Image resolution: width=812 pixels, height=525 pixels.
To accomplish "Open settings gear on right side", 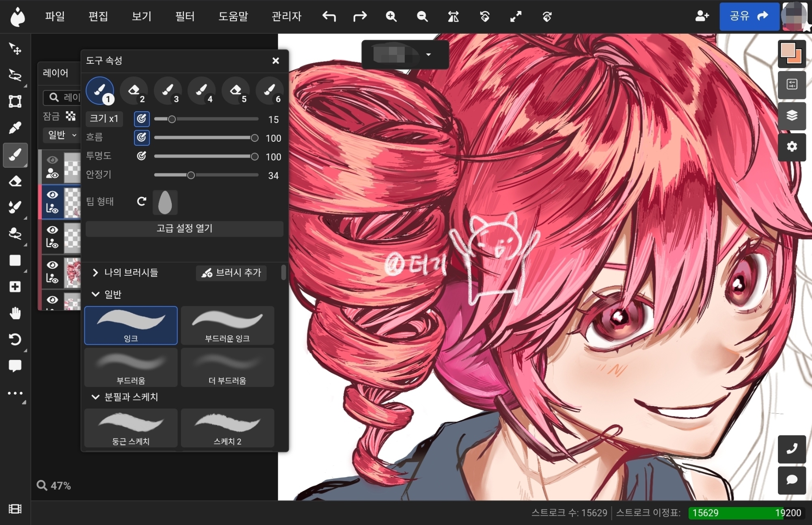I will (x=792, y=147).
